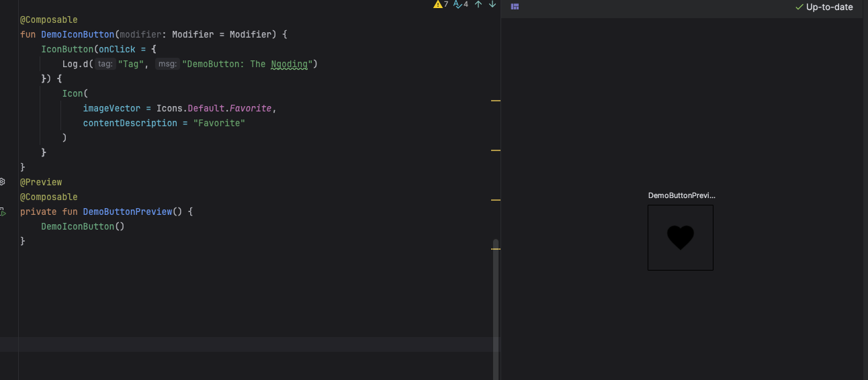The width and height of the screenshot is (868, 380).
Task: Jump to previous highlighted error arrow
Action: [478, 5]
